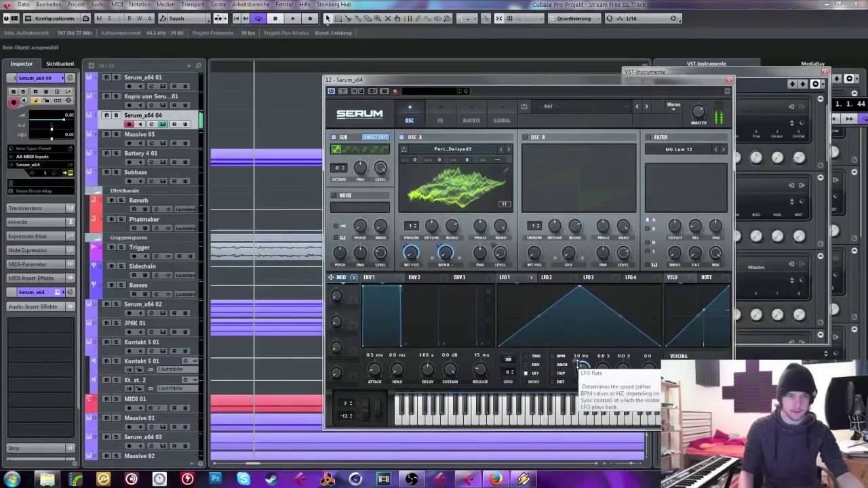Go to next Serum preset arrow

point(646,106)
